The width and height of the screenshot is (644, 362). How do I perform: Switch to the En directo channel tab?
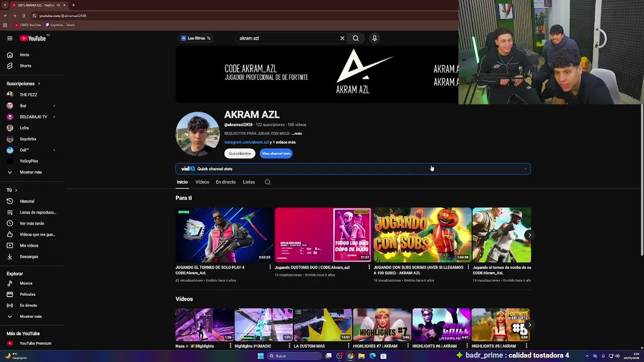click(x=225, y=182)
